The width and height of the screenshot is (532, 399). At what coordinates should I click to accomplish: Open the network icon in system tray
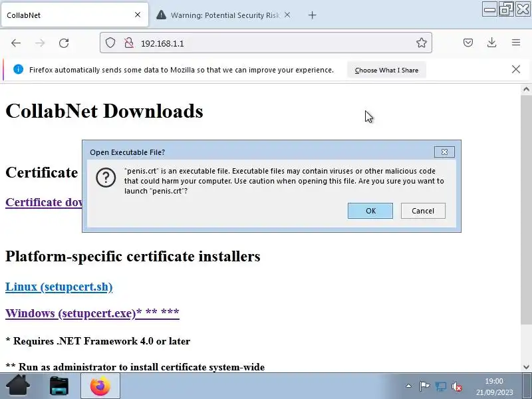point(441,386)
